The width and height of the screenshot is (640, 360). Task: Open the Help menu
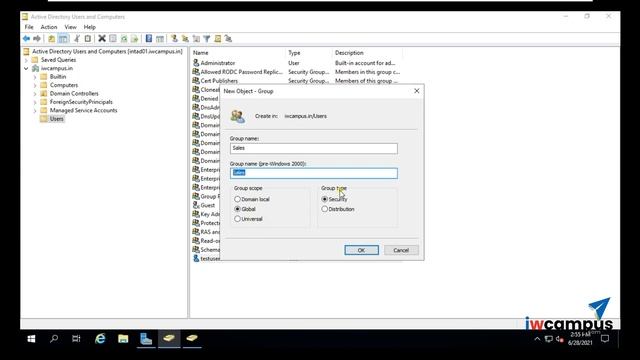pos(89,27)
